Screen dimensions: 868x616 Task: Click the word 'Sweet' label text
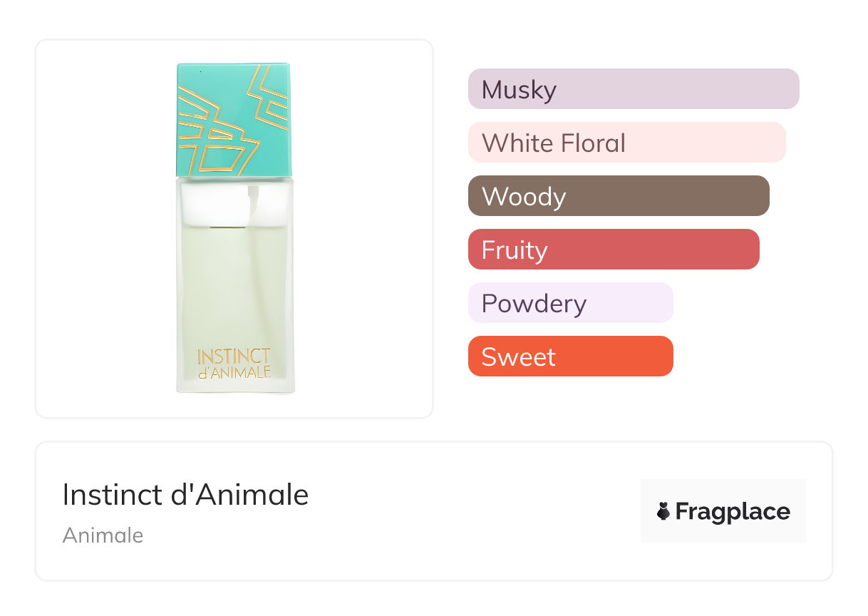click(518, 357)
